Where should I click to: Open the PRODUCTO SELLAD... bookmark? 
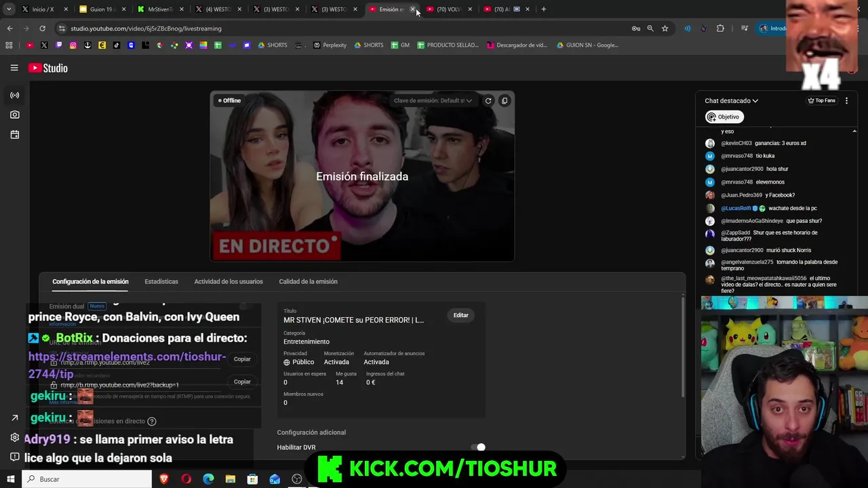(x=448, y=45)
